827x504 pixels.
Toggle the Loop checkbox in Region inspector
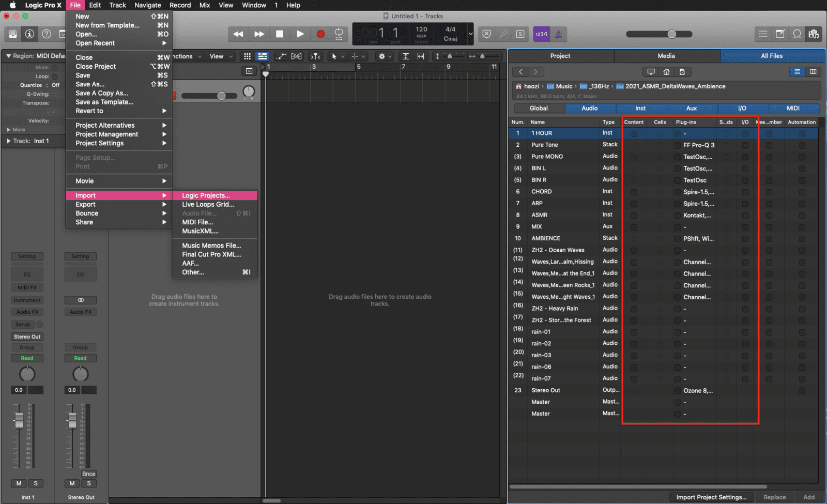click(x=55, y=77)
